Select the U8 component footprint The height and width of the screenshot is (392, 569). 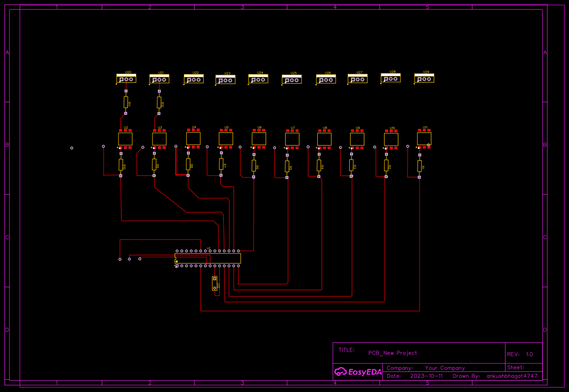[324, 139]
